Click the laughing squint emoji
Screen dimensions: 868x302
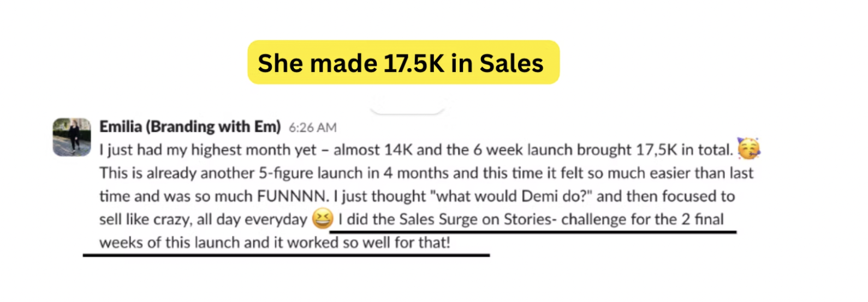click(x=322, y=219)
